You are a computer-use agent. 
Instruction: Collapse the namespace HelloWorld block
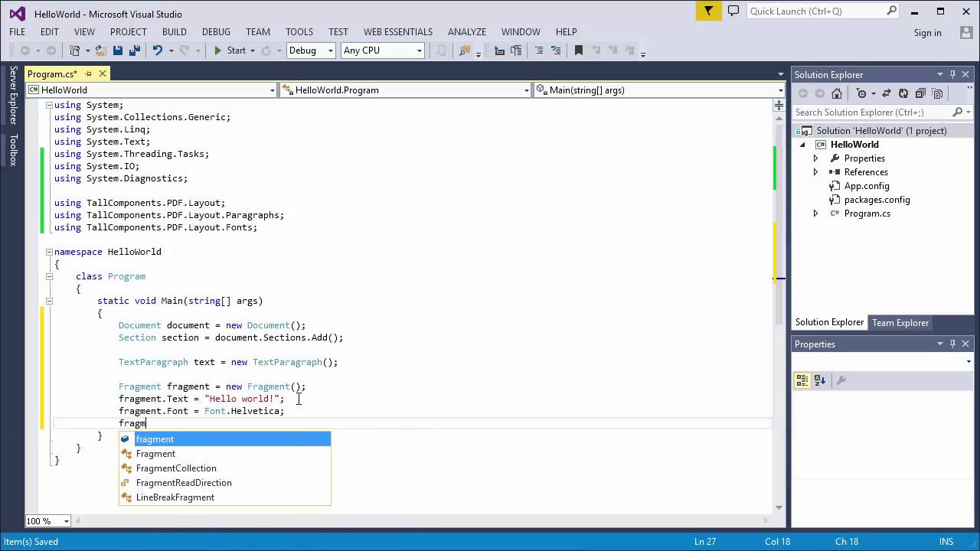49,252
